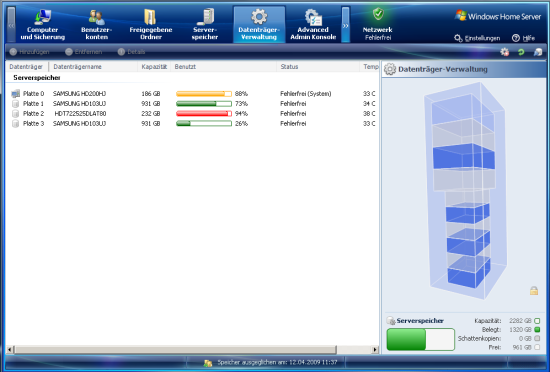Switch to the Benutzerkonten tab
Screen dimensions: 550x372
point(96,25)
